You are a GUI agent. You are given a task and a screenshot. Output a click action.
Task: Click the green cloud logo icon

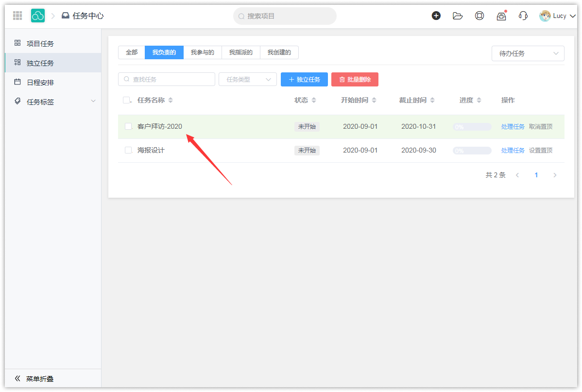(x=38, y=16)
